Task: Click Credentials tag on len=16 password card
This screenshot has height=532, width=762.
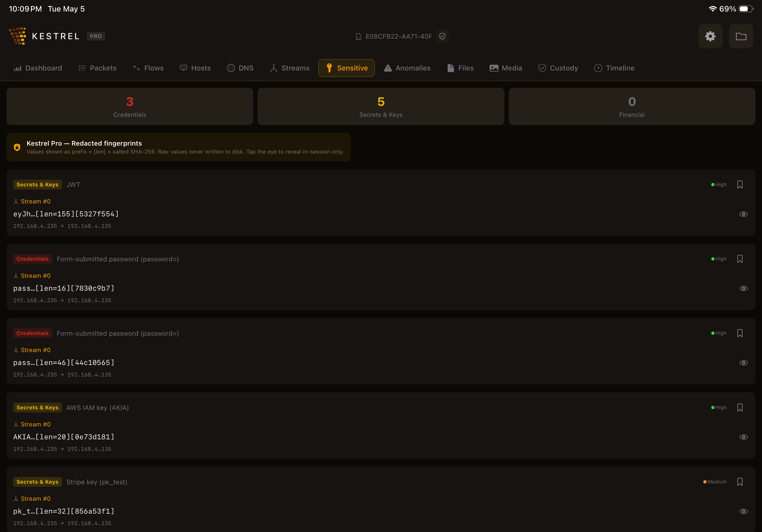Action: point(33,259)
